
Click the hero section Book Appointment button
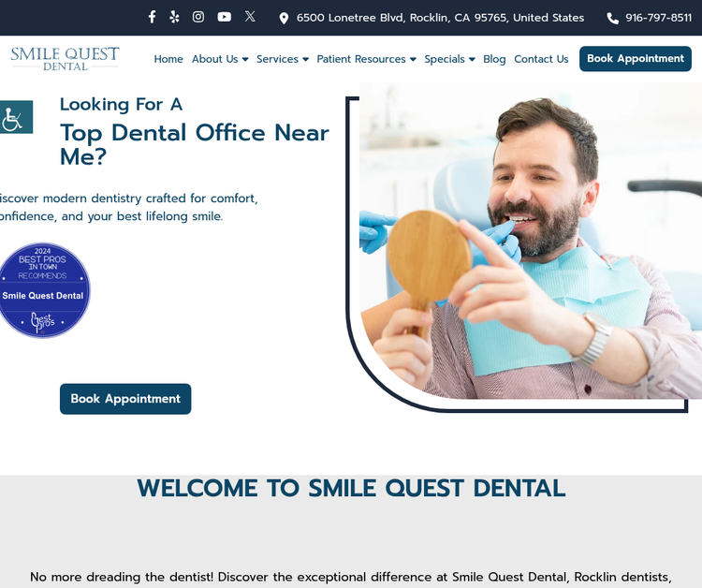point(125,399)
